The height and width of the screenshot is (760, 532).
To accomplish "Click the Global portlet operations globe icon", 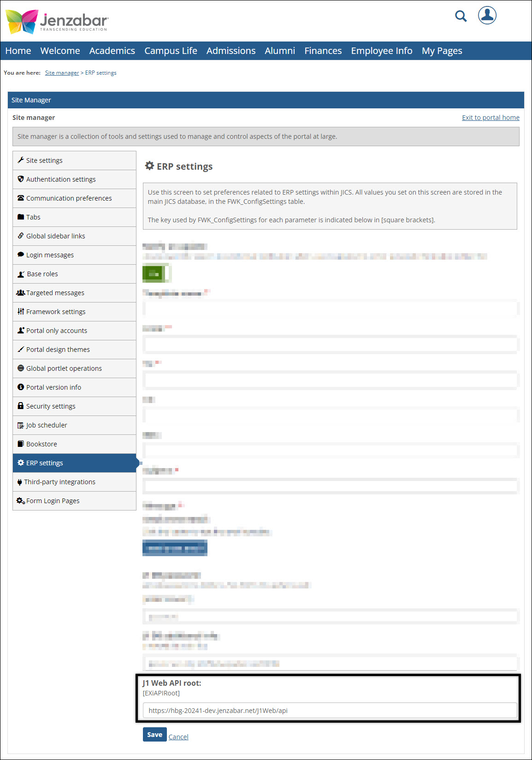I will [21, 368].
